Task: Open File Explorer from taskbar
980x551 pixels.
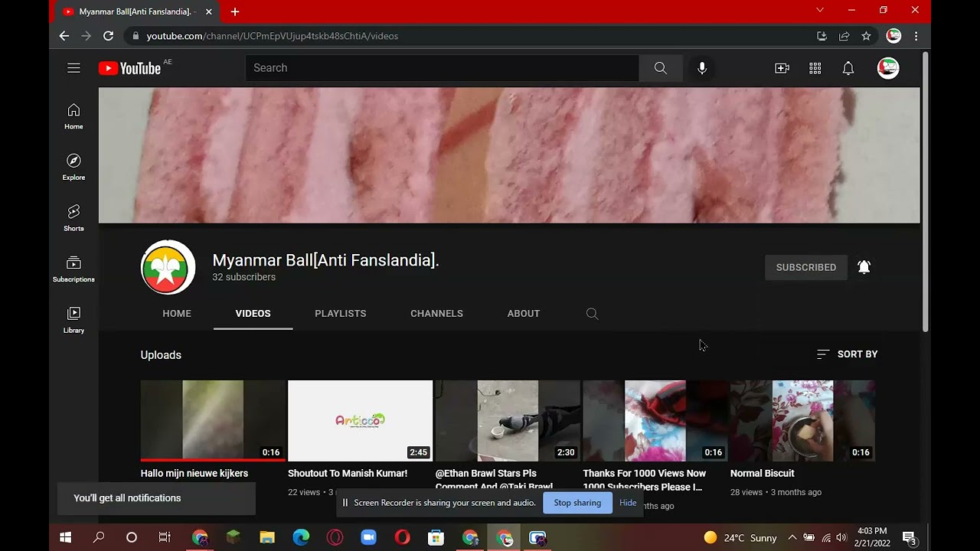Action: 267,538
